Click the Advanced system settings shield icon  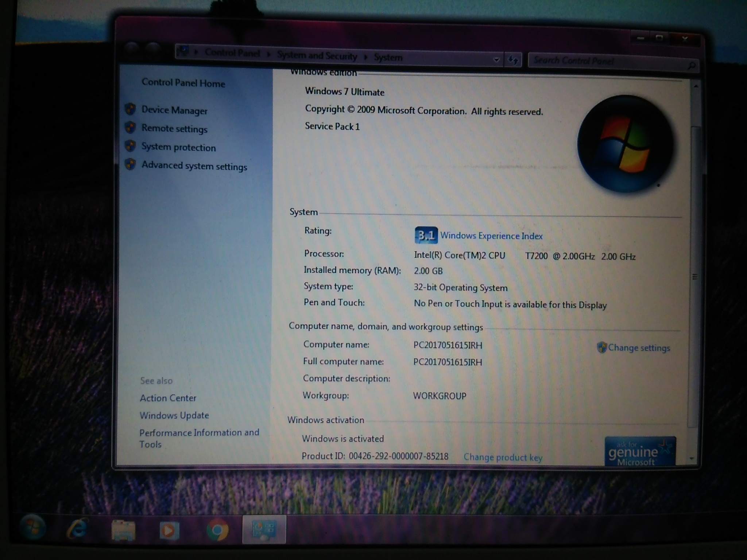[130, 164]
